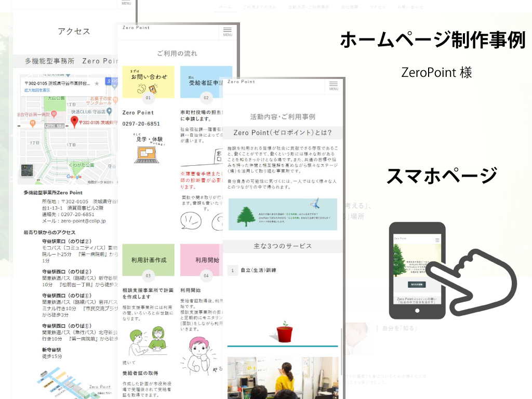This screenshot has height=399, width=532.
Task: Click the classroom photo with the woman in yellow
Action: [x=283, y=377]
